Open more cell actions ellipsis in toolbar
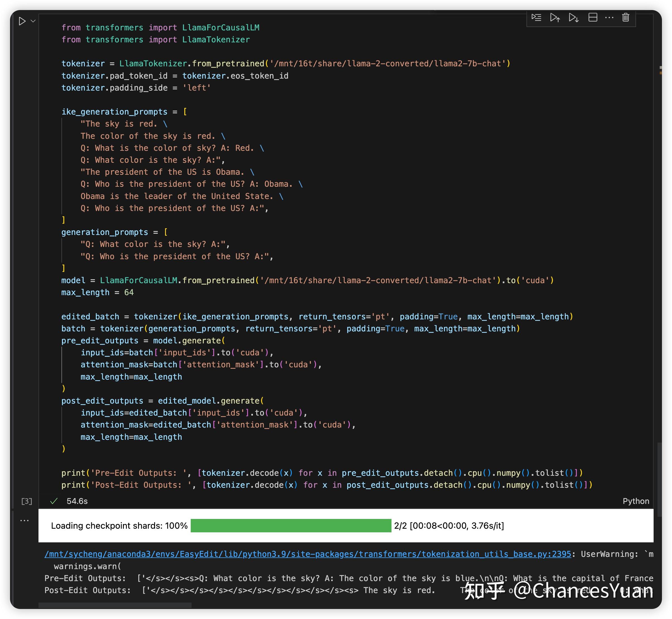The image size is (672, 619). 609,17
